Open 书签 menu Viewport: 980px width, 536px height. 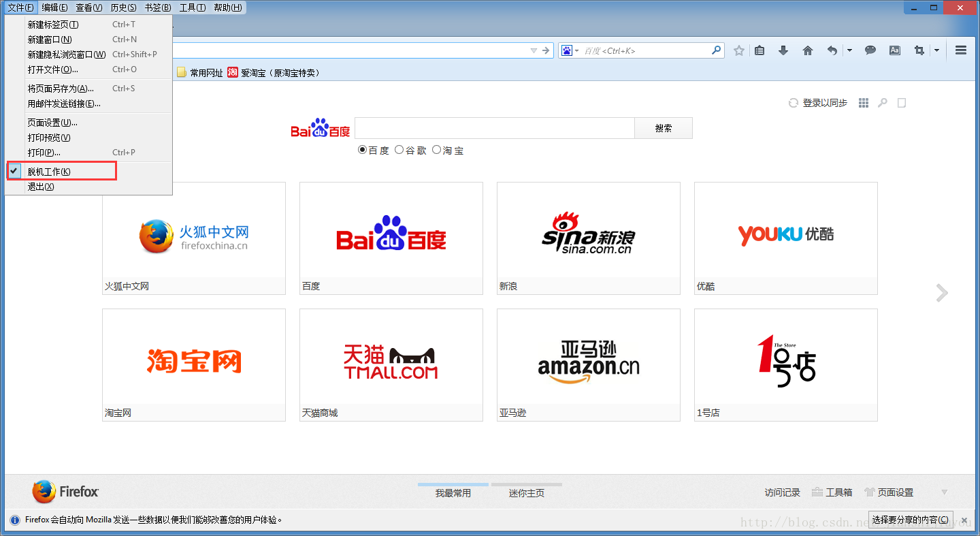158,7
